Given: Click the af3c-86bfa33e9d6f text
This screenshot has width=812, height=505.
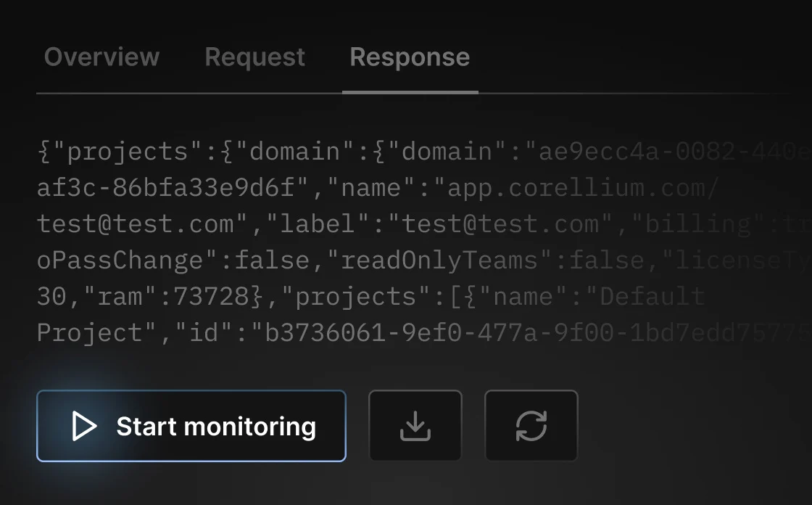Looking at the screenshot, I should point(165,188).
